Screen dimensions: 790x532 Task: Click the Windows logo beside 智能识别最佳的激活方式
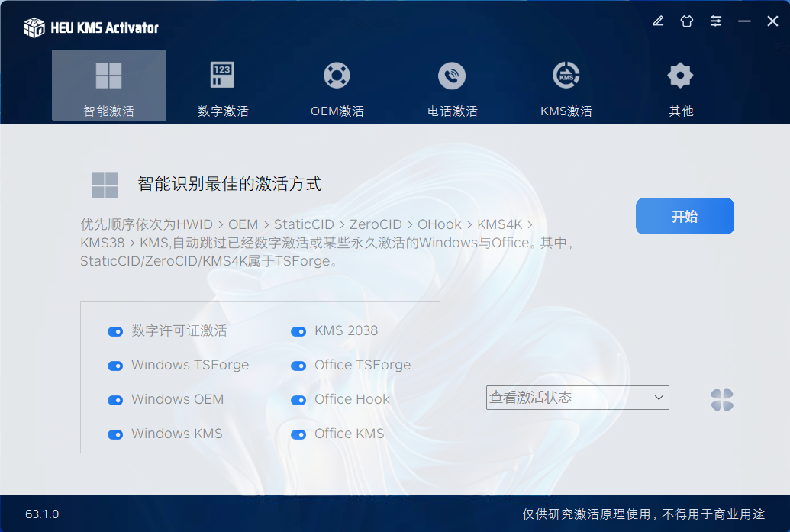[105, 185]
